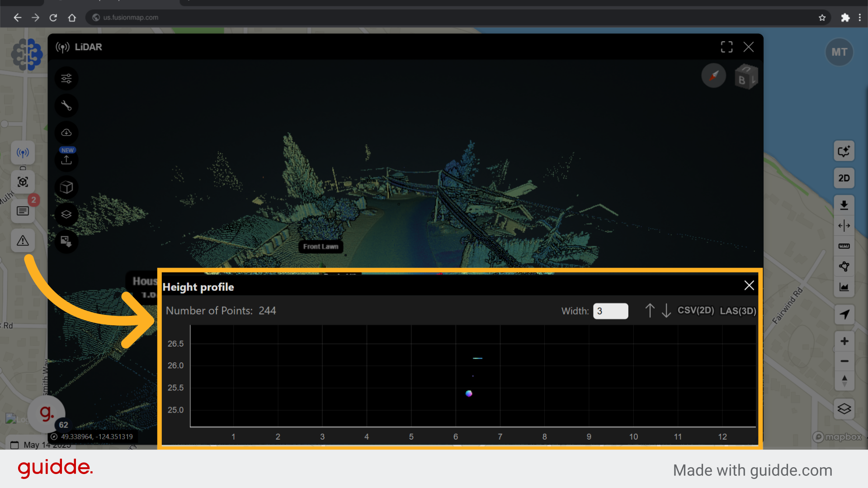Select the polygon draw tool
Image resolution: width=868 pixels, height=488 pixels.
[x=844, y=267]
